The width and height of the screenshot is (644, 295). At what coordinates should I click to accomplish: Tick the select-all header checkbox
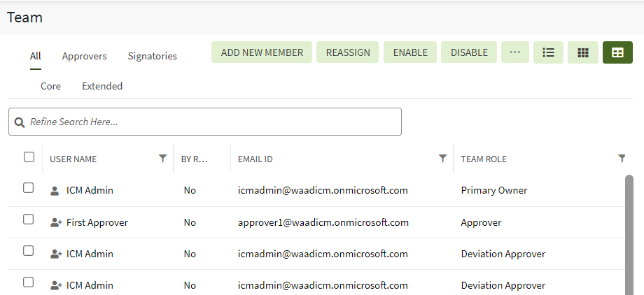(x=29, y=157)
